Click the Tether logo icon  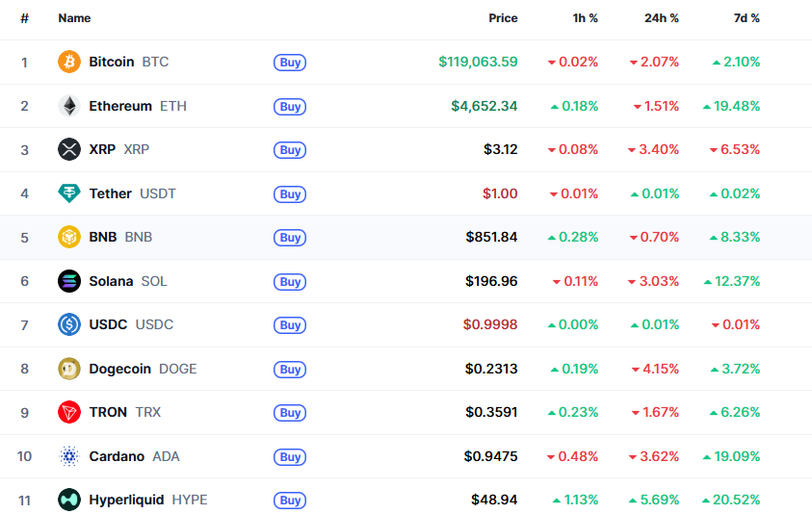tap(68, 193)
